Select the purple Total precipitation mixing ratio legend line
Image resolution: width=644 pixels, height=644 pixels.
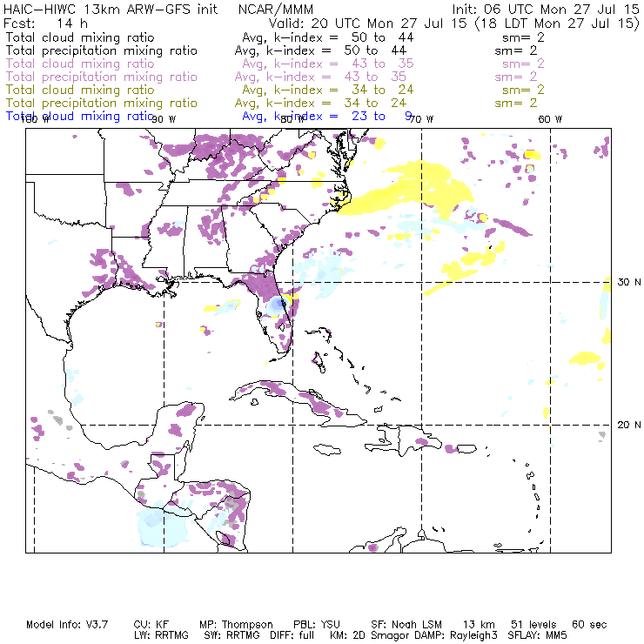pyautogui.click(x=102, y=77)
